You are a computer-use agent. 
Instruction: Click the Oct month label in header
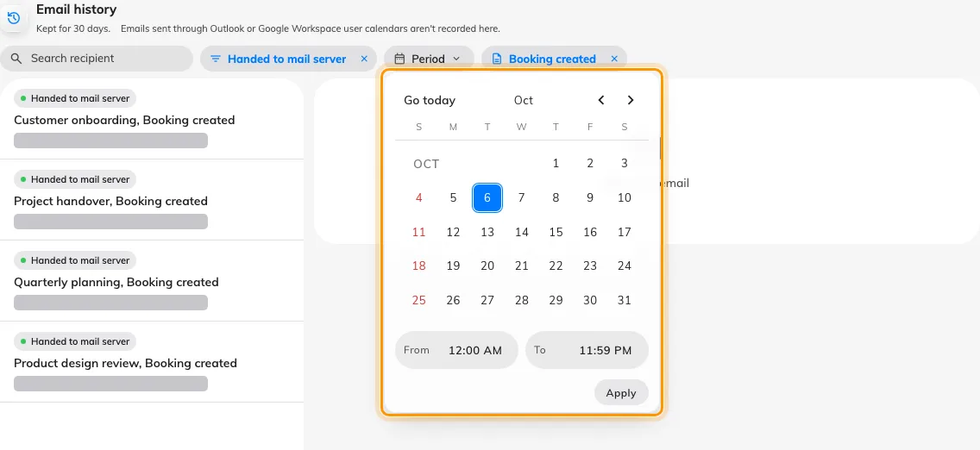coord(524,100)
